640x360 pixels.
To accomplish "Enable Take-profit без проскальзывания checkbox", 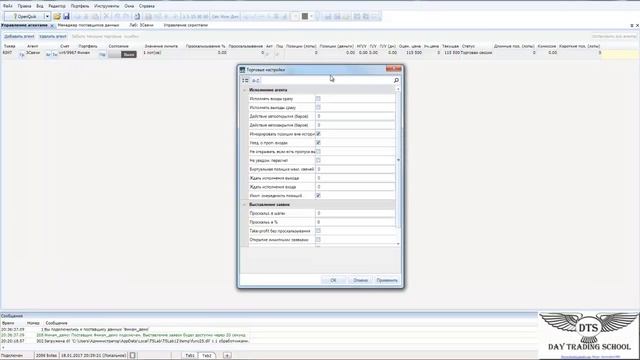I will pyautogui.click(x=318, y=231).
